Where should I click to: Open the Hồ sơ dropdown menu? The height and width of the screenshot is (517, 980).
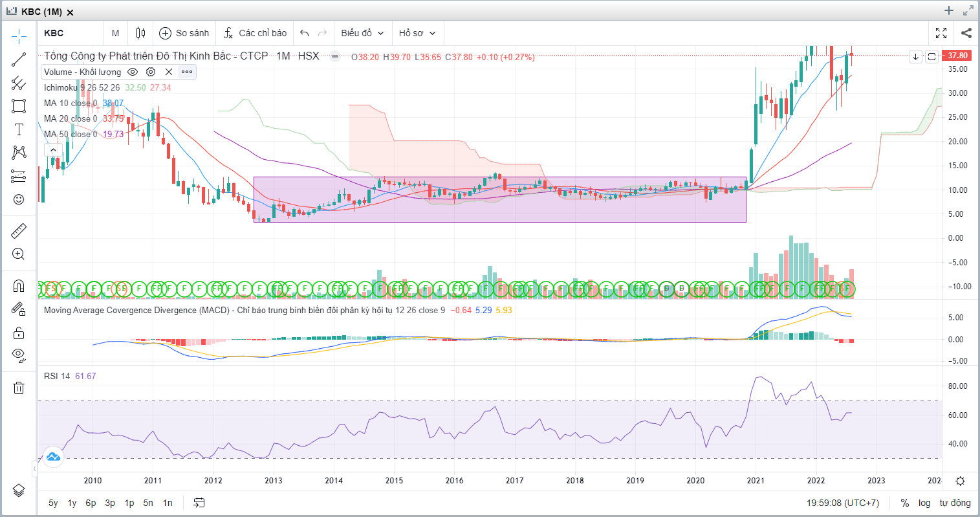(x=417, y=33)
